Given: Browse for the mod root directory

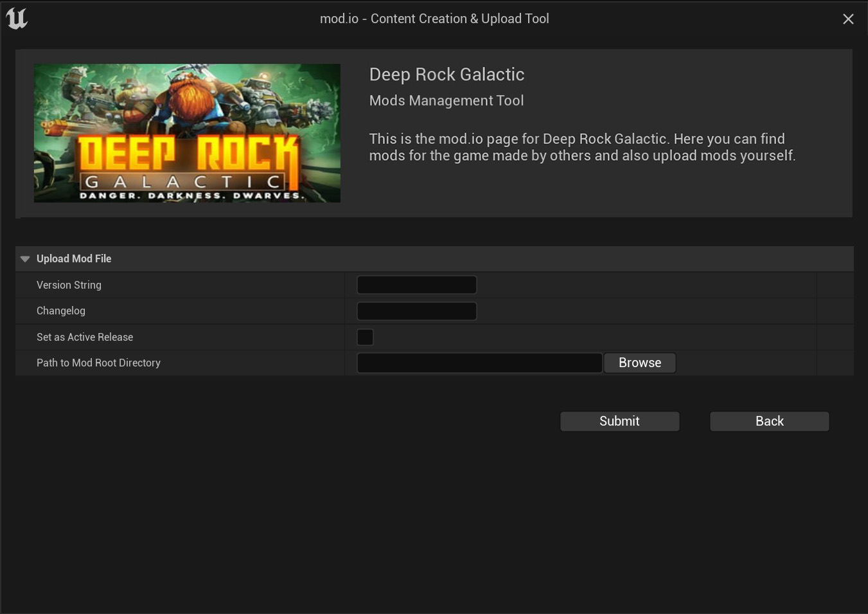Looking at the screenshot, I should (x=640, y=363).
